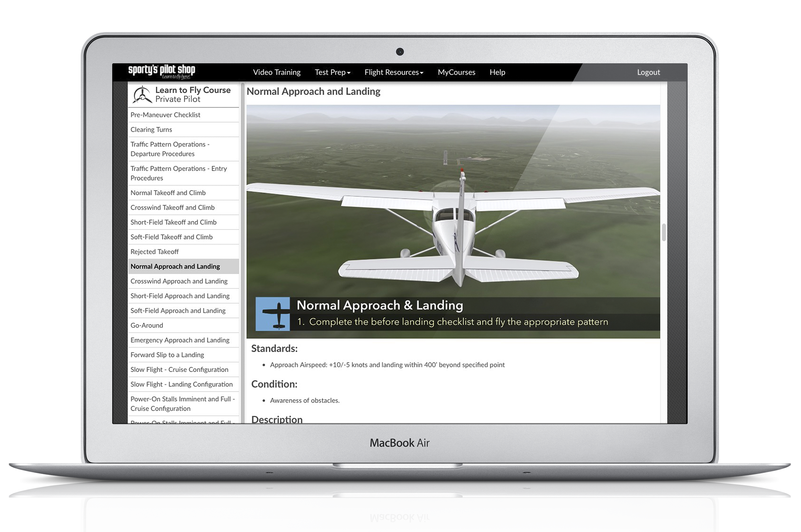Select Emergency Approach and Landing

click(180, 340)
